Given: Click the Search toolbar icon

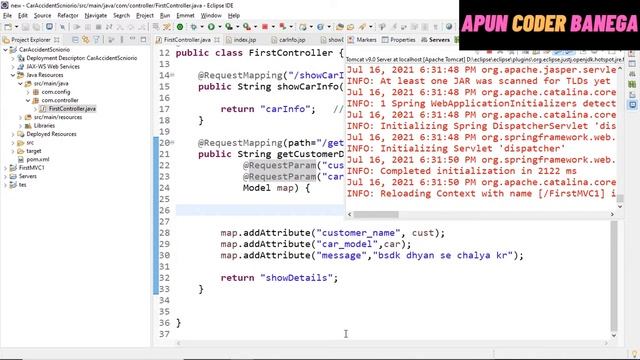Looking at the screenshot, I should (362, 27).
